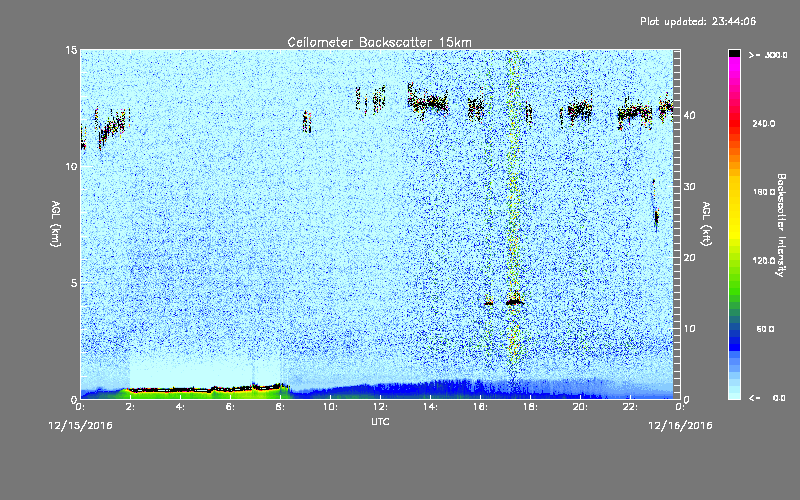Click the 12/16/2016 end date label

[x=680, y=426]
